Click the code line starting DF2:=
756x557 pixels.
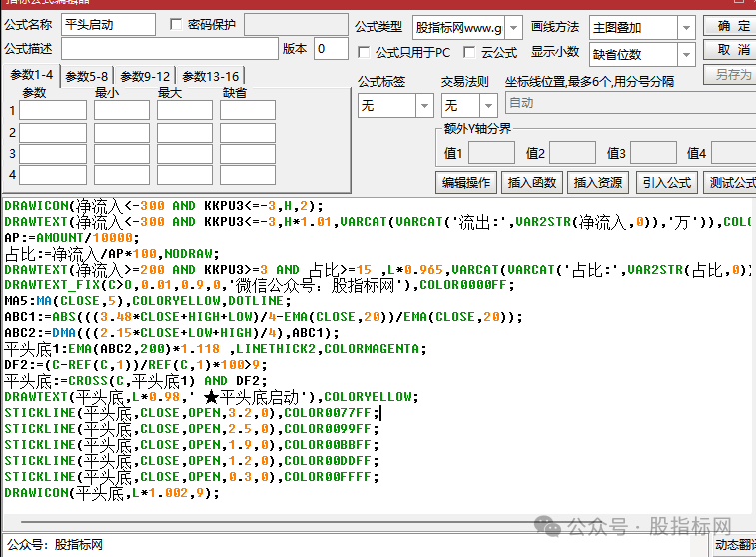136,365
